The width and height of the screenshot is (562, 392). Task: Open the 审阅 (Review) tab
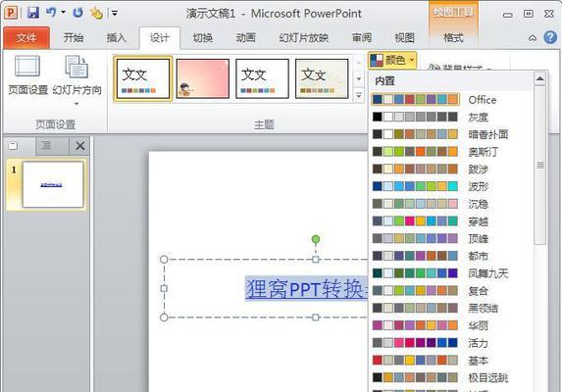coord(361,37)
